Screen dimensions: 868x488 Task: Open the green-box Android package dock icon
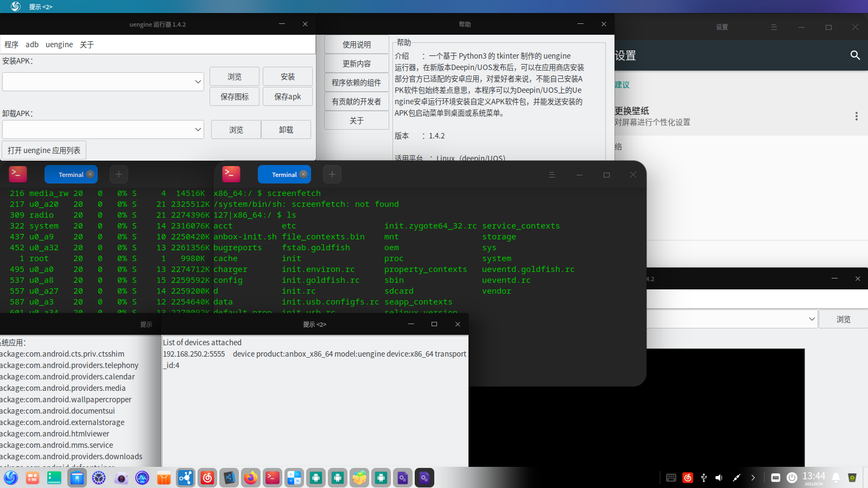tap(359, 478)
